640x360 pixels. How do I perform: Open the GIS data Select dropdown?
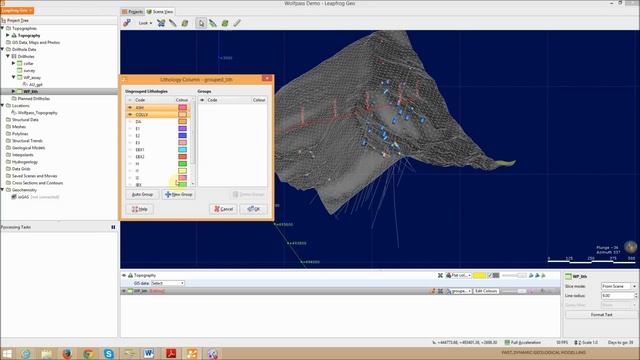tap(168, 283)
